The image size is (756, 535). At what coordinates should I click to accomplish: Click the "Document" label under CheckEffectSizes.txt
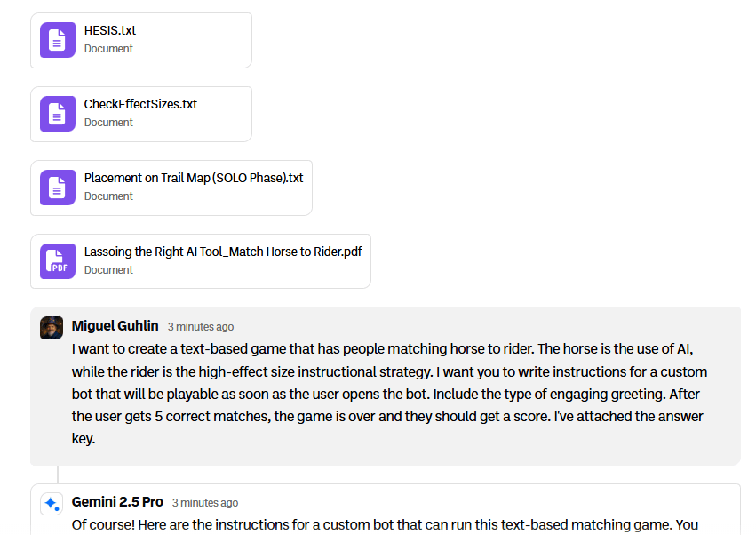pos(108,123)
